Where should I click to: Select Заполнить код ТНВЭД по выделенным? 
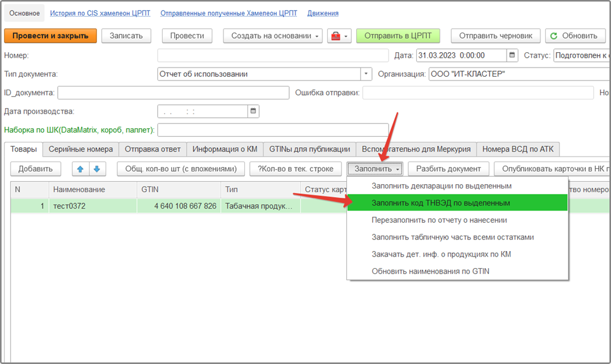[457, 203]
